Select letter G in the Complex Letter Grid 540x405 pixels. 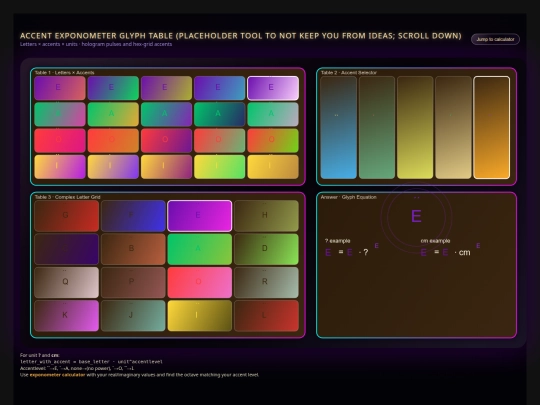66,216
